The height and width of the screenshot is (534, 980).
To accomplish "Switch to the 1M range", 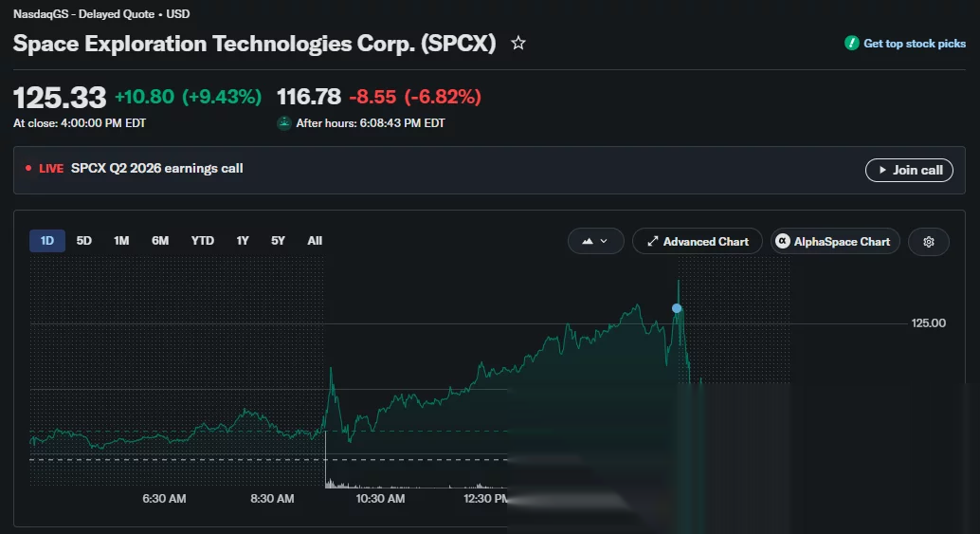I will pyautogui.click(x=121, y=241).
